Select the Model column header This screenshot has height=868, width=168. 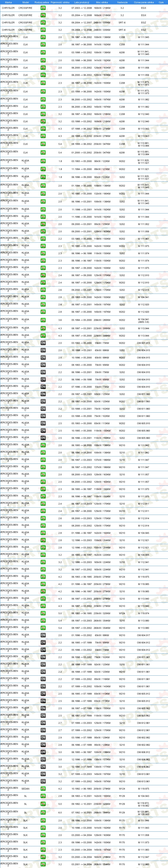point(26,2)
